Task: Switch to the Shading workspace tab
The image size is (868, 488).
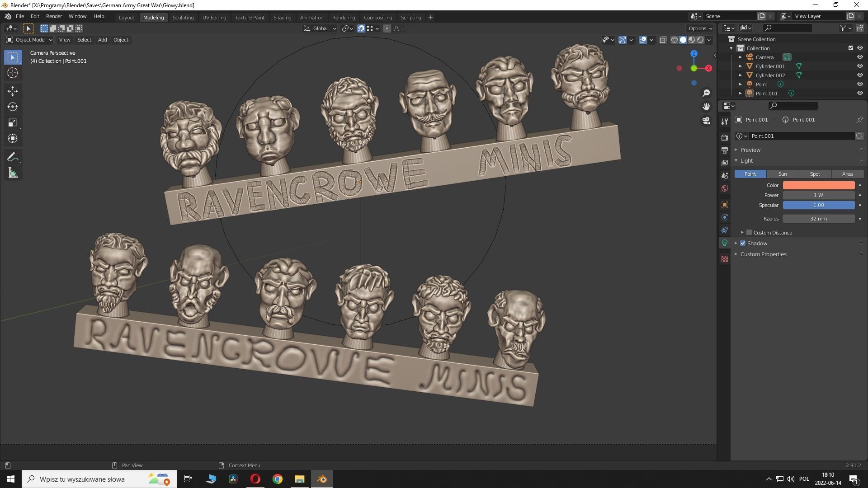Action: pyautogui.click(x=282, y=18)
